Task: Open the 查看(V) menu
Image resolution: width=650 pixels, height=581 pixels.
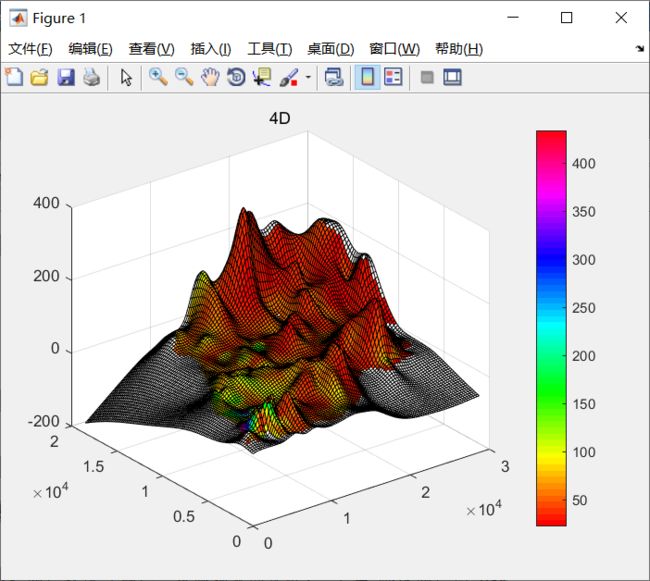Action: click(151, 49)
